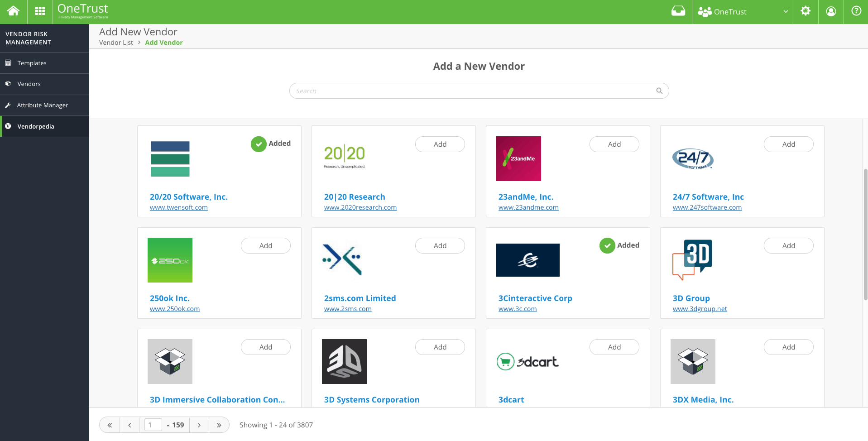Jump to first page of results

coord(110,425)
